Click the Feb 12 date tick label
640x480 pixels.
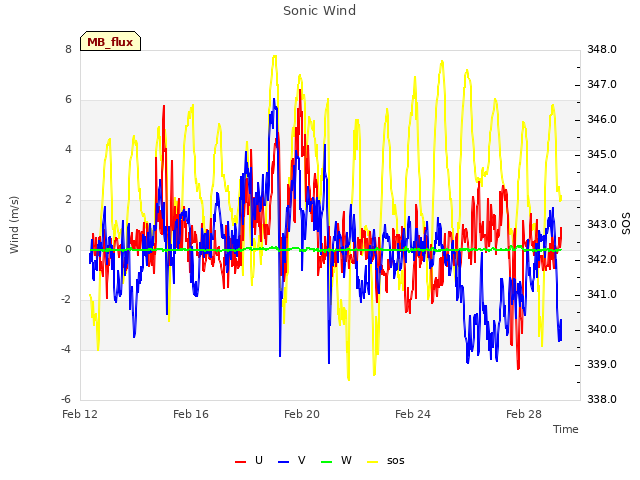click(x=80, y=414)
